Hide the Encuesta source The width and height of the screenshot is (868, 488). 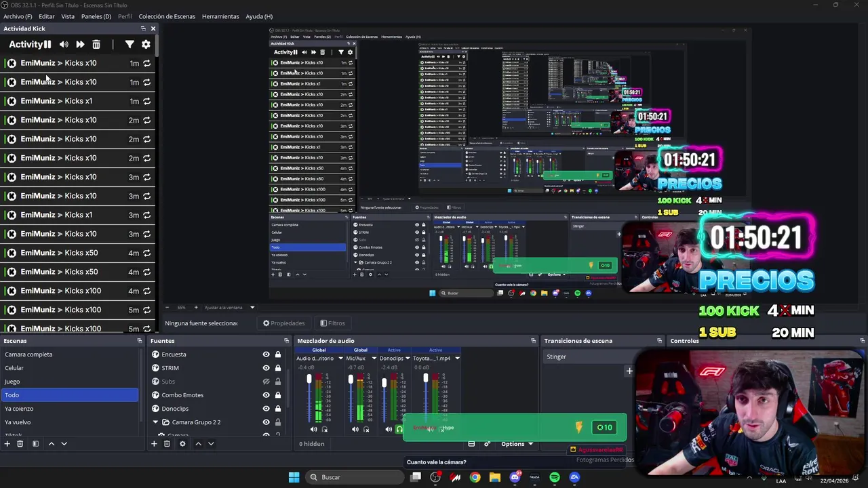coord(266,354)
